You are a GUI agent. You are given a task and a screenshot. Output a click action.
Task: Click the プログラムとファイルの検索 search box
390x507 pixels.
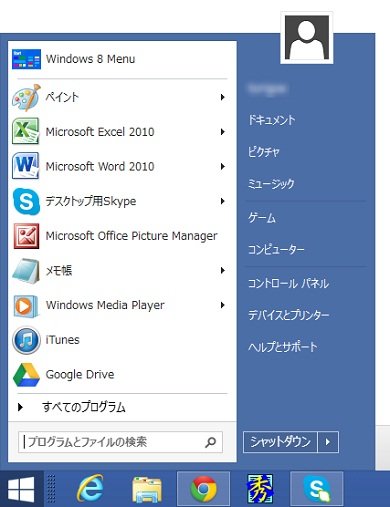[120, 442]
